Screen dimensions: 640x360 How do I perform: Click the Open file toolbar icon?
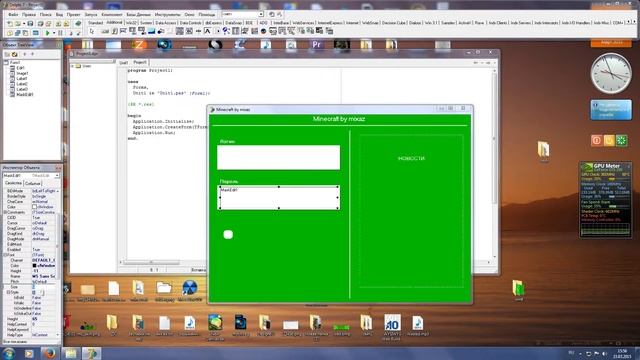[x=17, y=24]
